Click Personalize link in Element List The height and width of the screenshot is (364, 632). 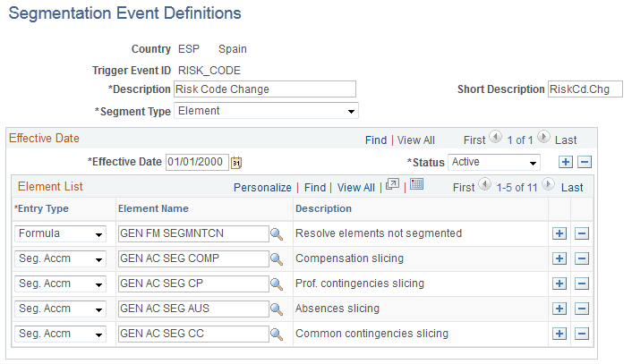pyautogui.click(x=262, y=188)
